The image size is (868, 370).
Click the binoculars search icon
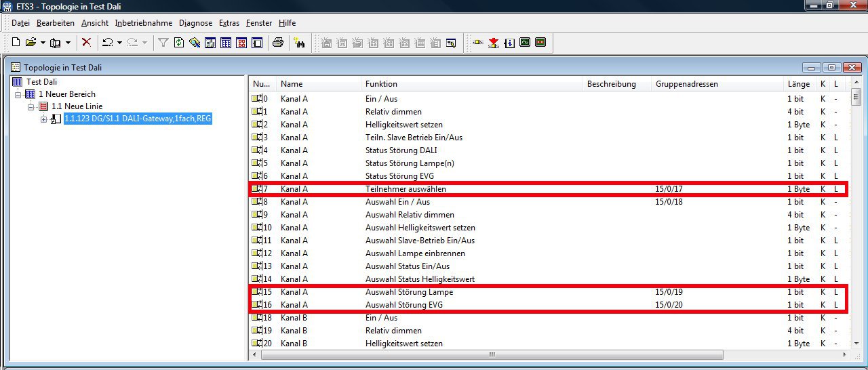(299, 43)
